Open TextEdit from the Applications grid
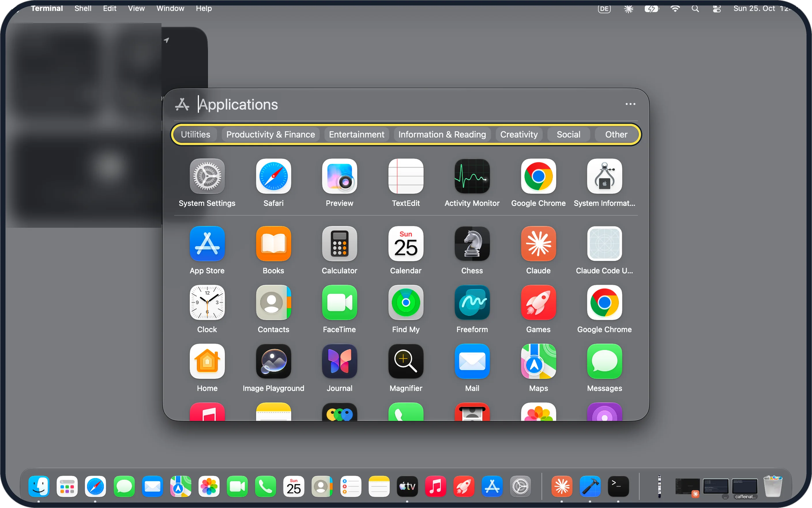Viewport: 812px width, 508px height. coord(406,176)
